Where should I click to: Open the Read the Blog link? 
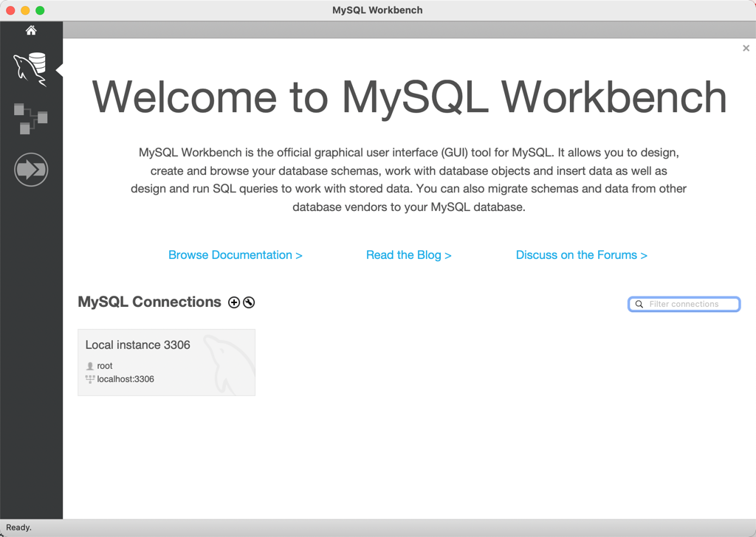[x=409, y=254]
